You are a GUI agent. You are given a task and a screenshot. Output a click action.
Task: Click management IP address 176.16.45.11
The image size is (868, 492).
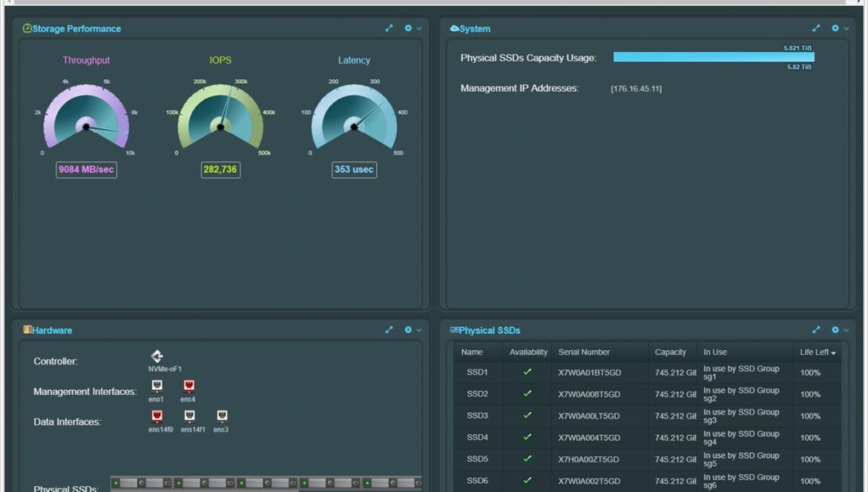click(x=636, y=88)
